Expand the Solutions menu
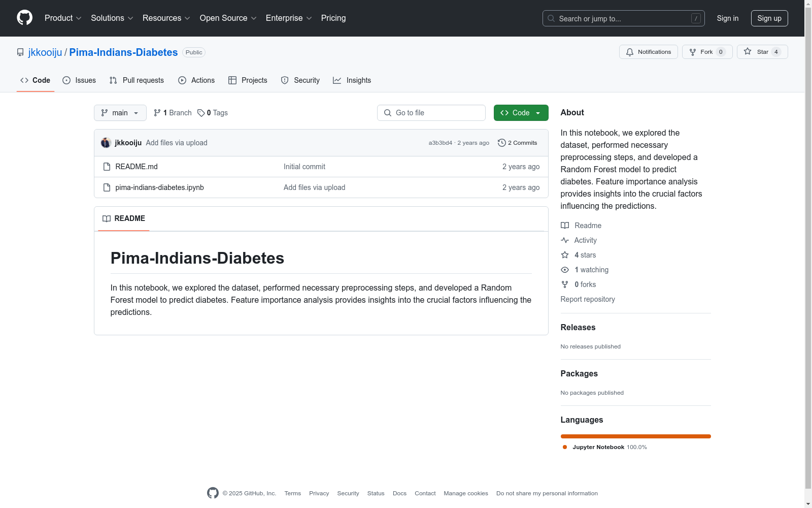Image resolution: width=812 pixels, height=508 pixels. coord(112,18)
